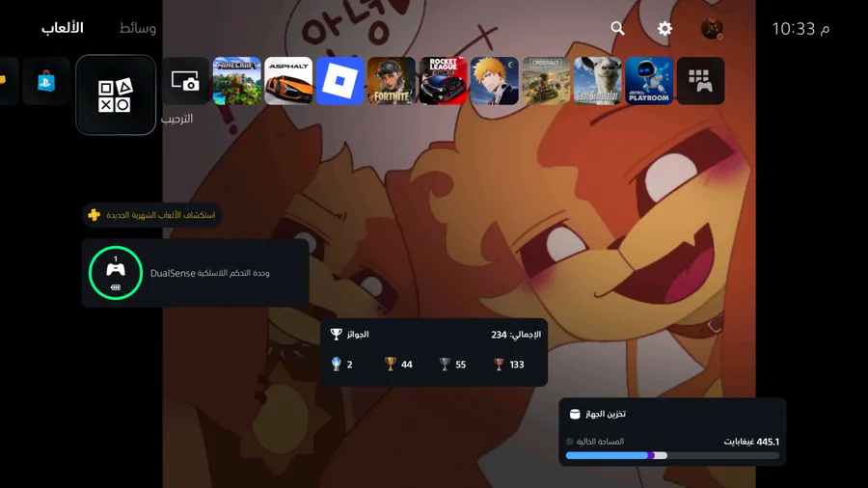Switch to the وسائط (Media) tab

click(138, 28)
